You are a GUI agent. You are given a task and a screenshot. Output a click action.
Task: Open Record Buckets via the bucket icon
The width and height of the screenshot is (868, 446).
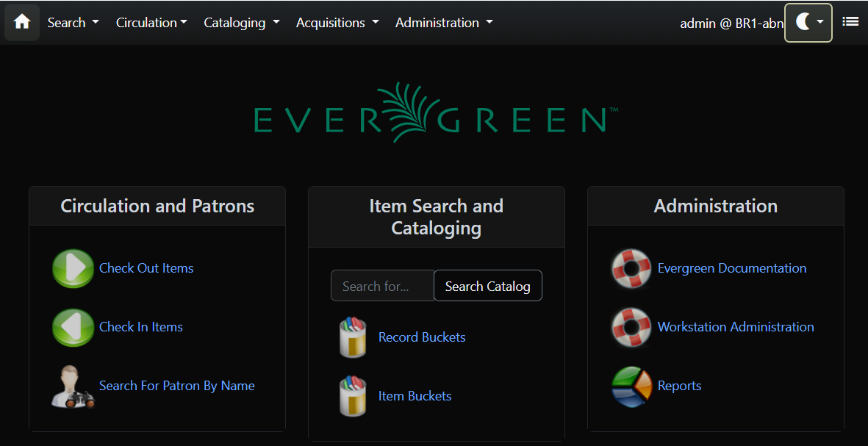[352, 337]
